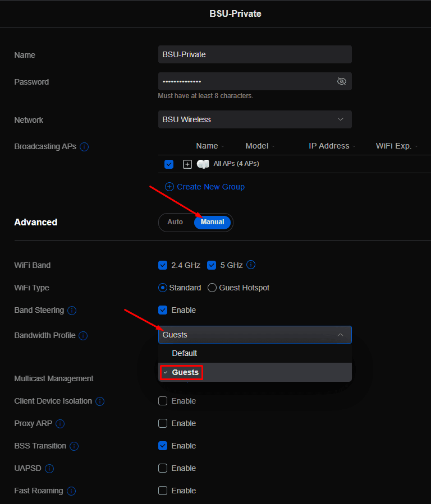Image resolution: width=431 pixels, height=504 pixels.
Task: Click into the Password field
Action: [x=255, y=81]
